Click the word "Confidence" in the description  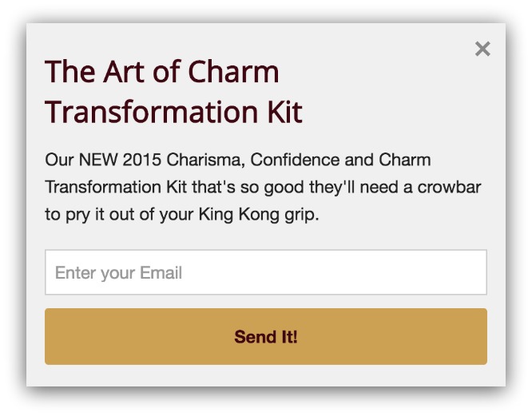click(295, 160)
